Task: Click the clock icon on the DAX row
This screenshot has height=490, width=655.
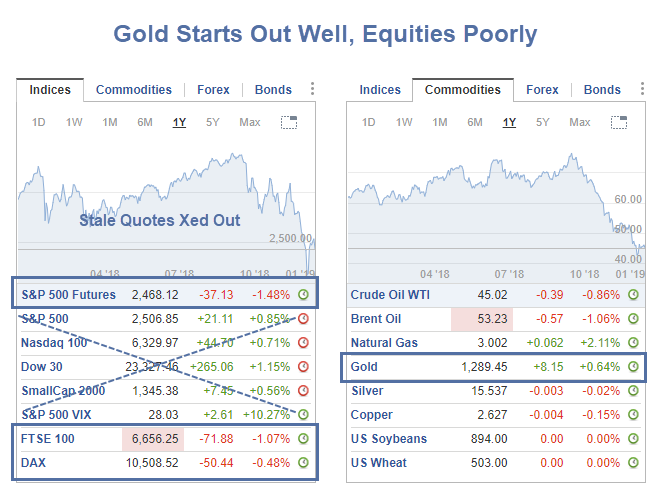Action: [x=304, y=463]
